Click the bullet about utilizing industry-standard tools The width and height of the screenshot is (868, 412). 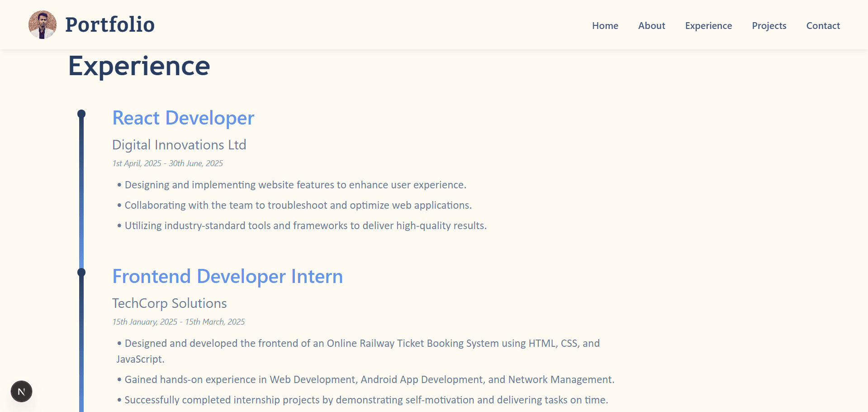302,225
